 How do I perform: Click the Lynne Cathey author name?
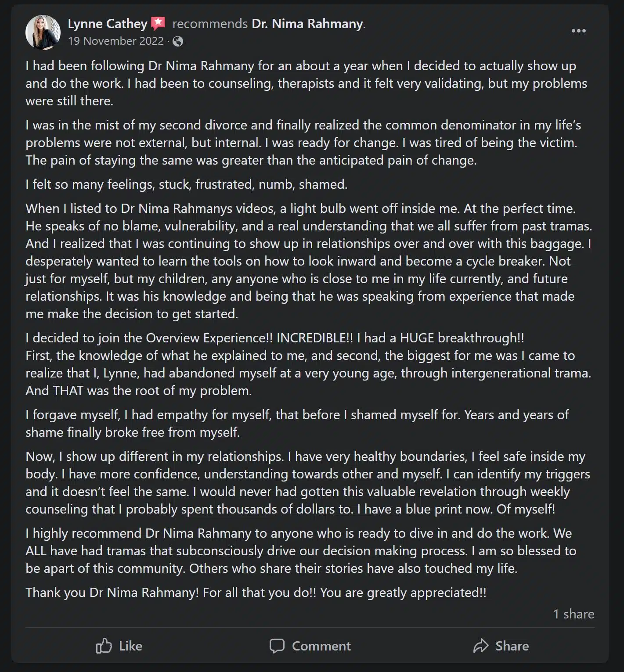[x=108, y=24]
